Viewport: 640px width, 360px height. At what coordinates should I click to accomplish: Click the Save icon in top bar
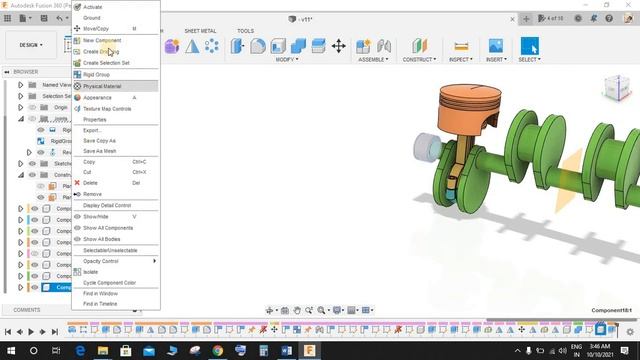[44, 18]
